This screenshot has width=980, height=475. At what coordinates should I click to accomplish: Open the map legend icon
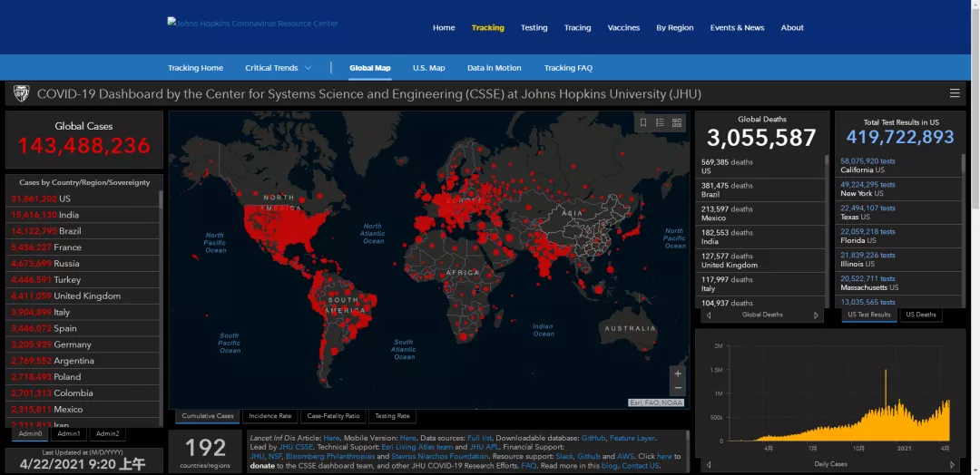660,123
